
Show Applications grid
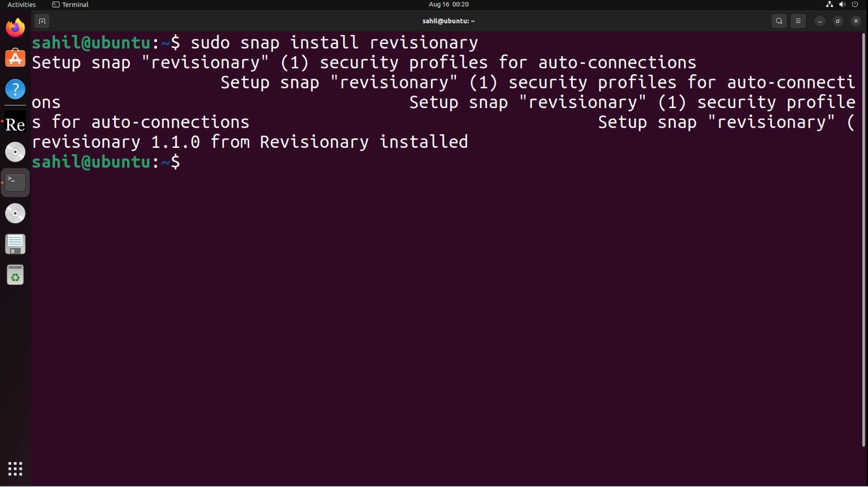tap(15, 468)
